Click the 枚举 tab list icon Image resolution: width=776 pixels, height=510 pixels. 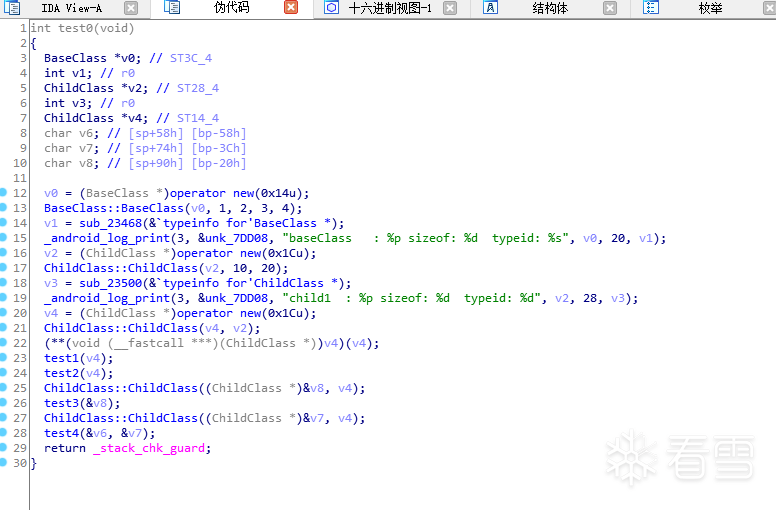click(x=651, y=7)
